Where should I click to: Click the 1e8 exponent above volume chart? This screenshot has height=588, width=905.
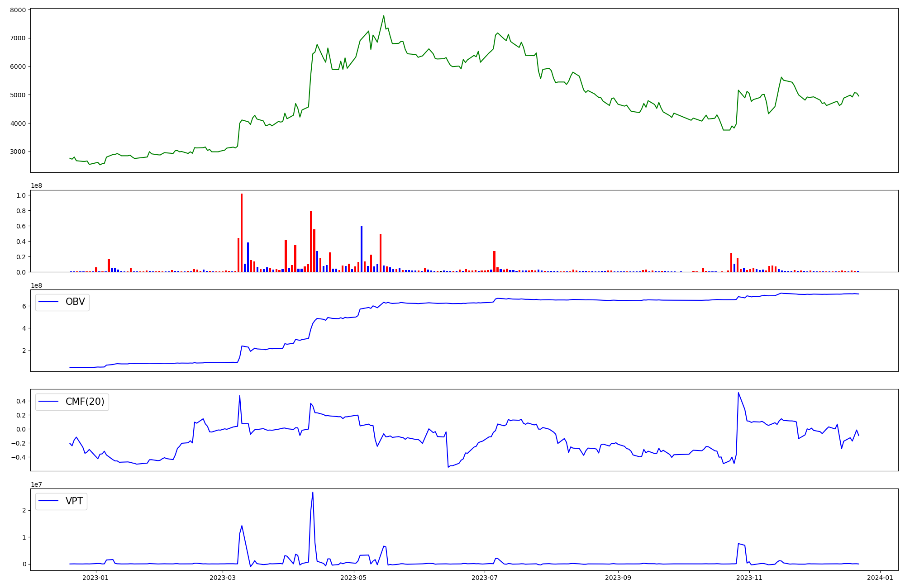[36, 186]
